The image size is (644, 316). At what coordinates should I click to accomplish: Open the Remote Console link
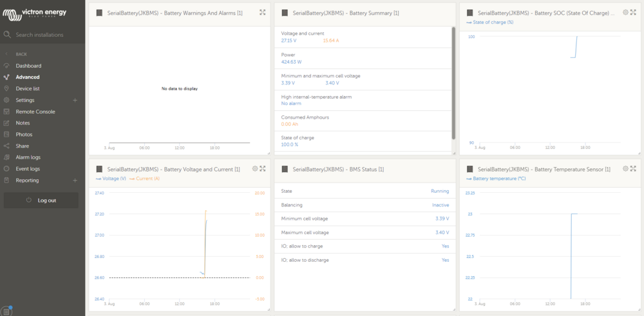tap(35, 112)
